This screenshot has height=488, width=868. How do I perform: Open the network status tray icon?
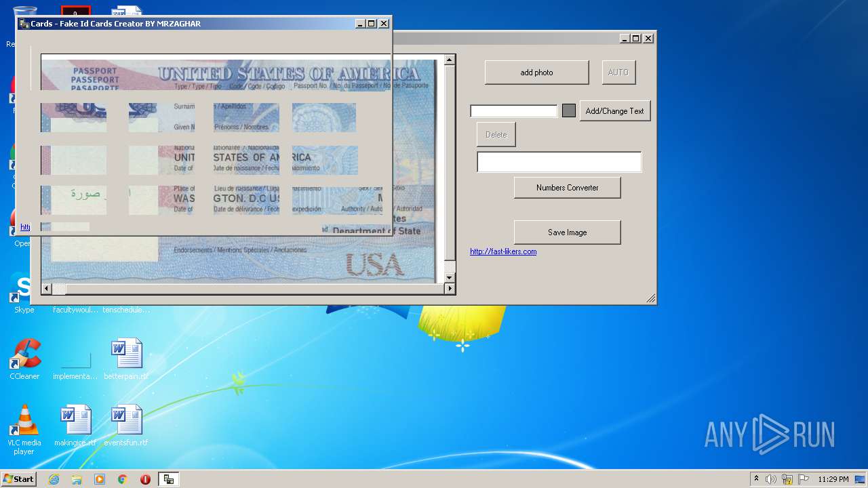787,479
